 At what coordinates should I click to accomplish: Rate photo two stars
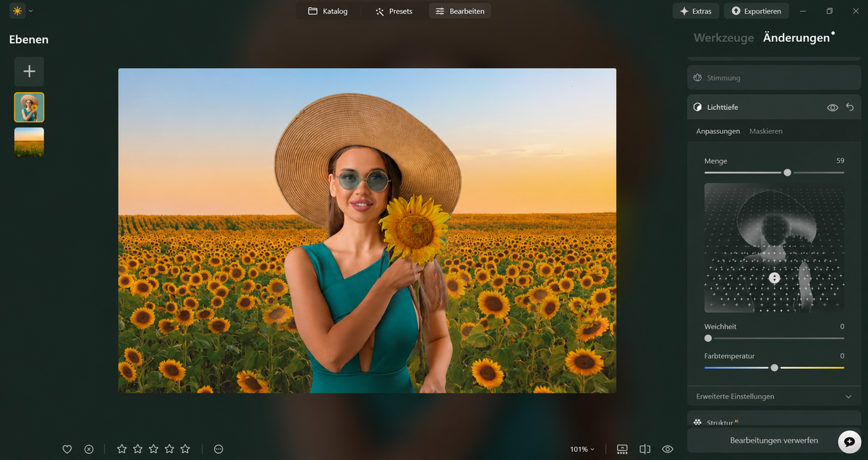pos(137,449)
